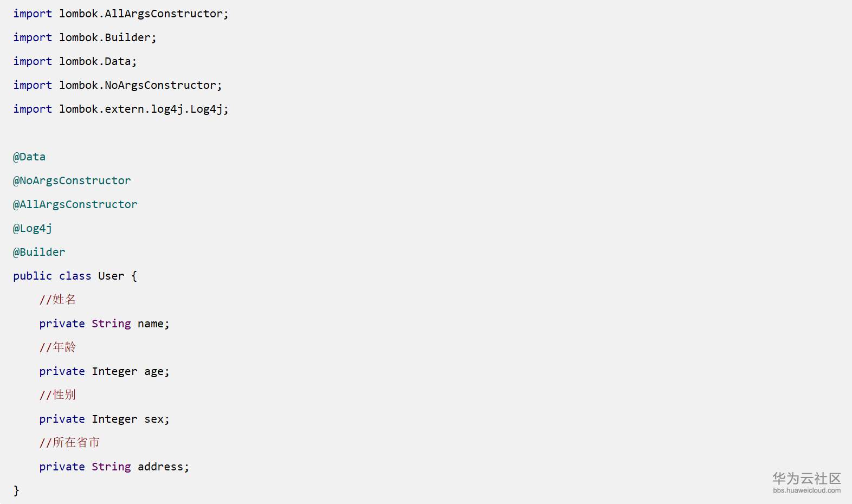Click the lombok.extern.log4j.Log4j import line
Viewport: 852px width, 504px height.
tap(120, 109)
